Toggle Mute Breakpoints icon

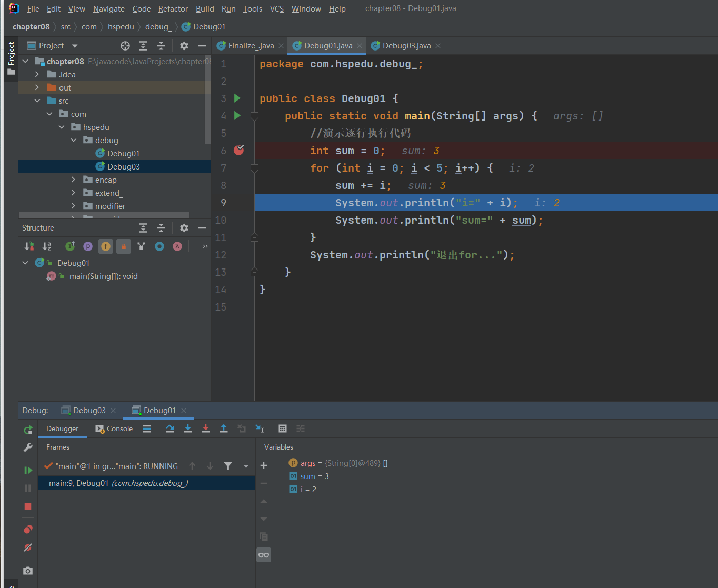click(x=28, y=547)
